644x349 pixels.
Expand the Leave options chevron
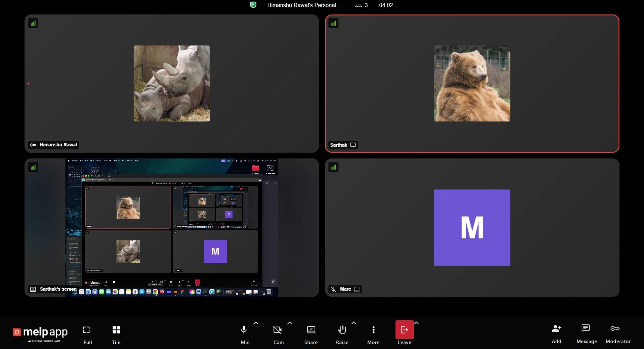tap(416, 323)
